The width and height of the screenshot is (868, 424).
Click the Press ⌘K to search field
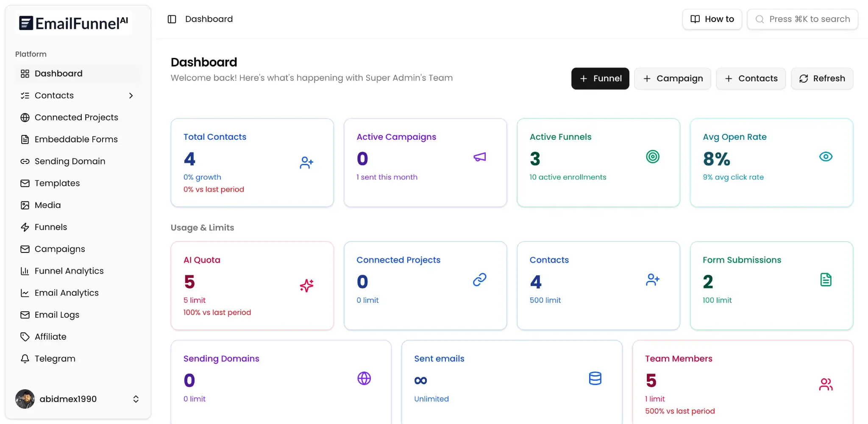pos(803,19)
